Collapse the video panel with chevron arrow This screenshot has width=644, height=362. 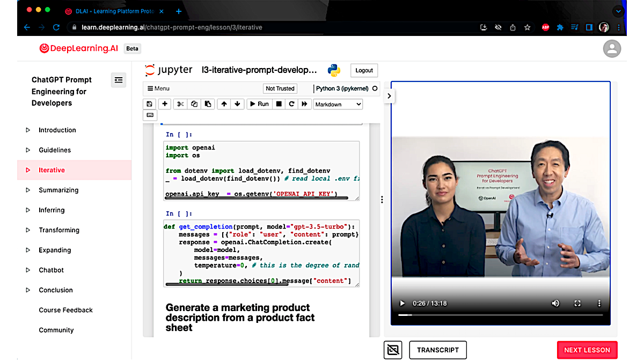coord(389,96)
